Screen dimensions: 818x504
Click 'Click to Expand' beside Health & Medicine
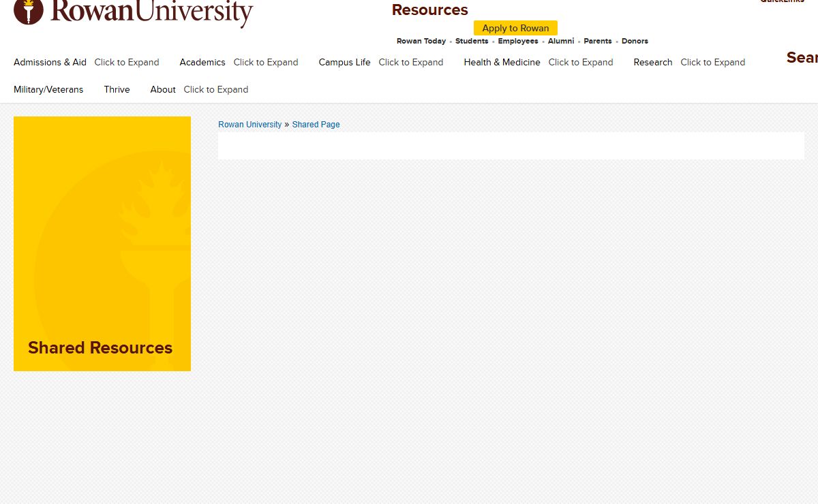pyautogui.click(x=581, y=62)
